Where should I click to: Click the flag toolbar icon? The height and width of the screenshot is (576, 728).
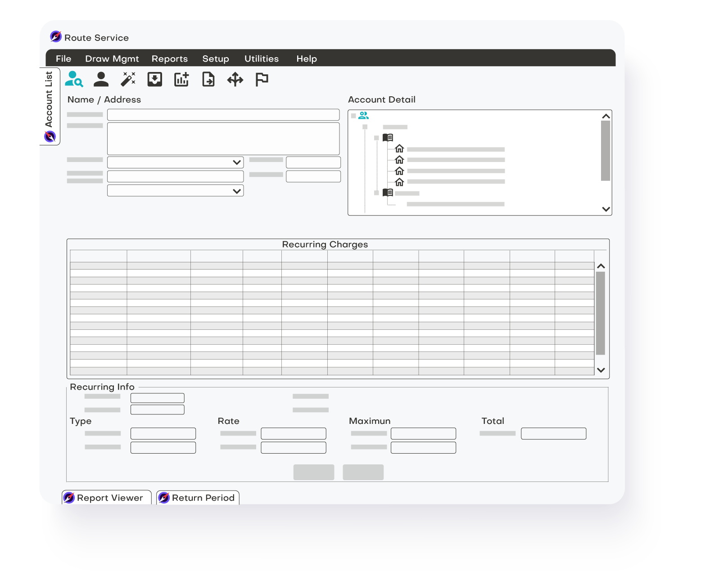coord(262,79)
